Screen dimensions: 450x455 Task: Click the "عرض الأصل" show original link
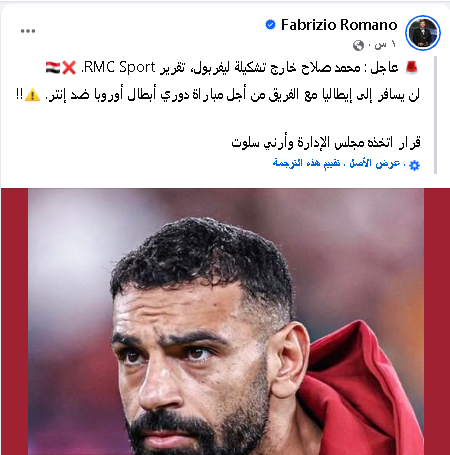coord(375,163)
